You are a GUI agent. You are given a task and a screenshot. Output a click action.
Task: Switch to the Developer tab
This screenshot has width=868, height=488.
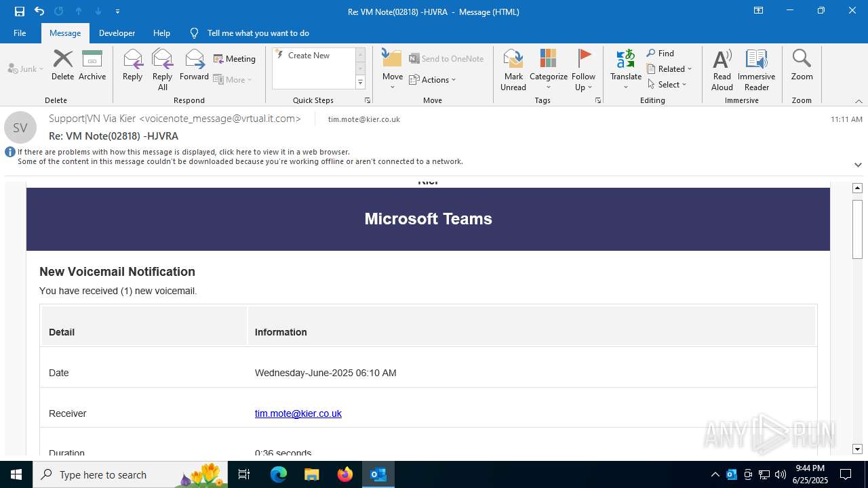tap(117, 33)
